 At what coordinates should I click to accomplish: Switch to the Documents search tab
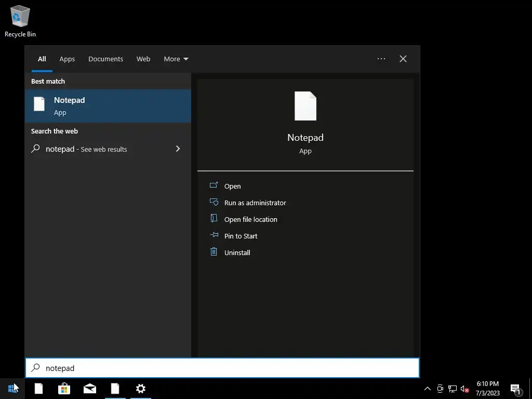pyautogui.click(x=105, y=59)
